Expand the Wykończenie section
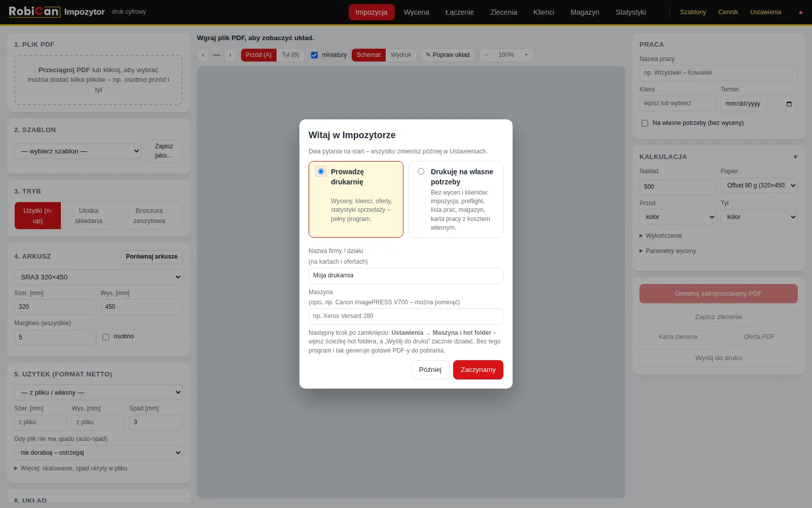 (661, 236)
